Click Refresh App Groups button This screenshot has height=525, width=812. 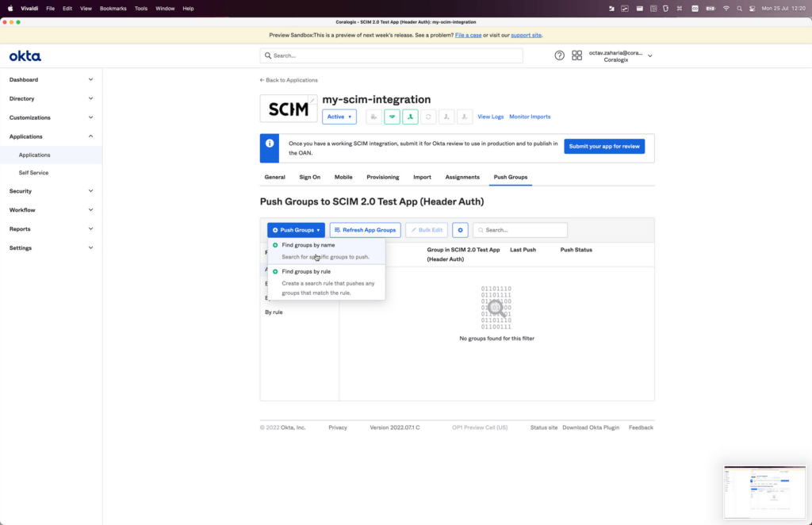[x=365, y=230]
